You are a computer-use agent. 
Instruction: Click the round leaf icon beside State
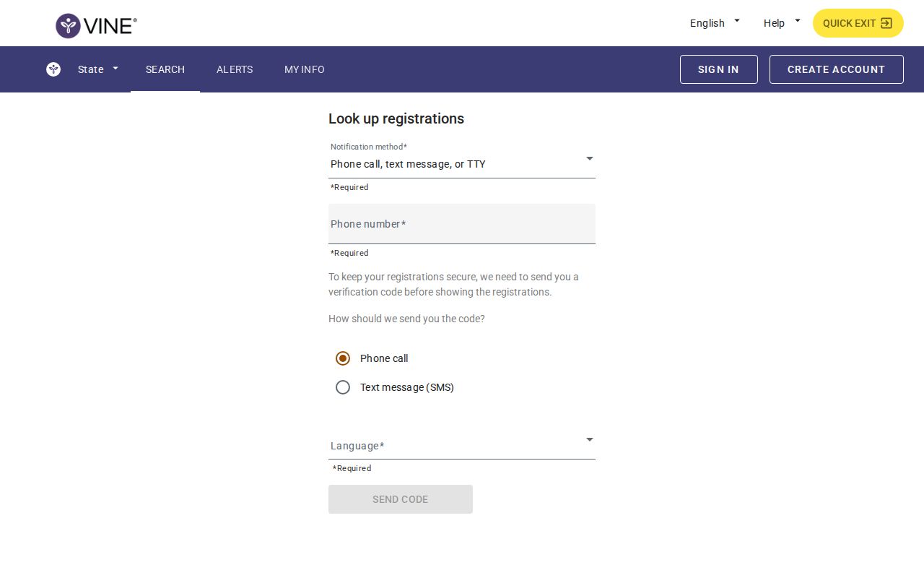point(53,69)
